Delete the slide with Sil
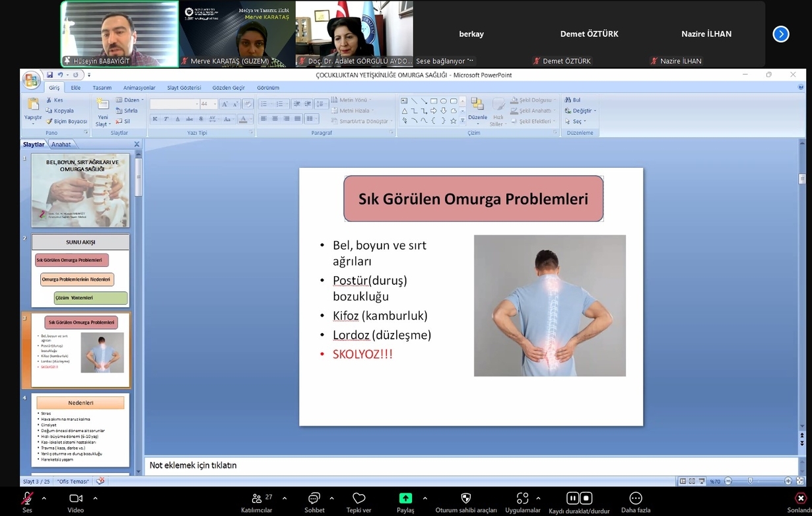 pos(123,122)
